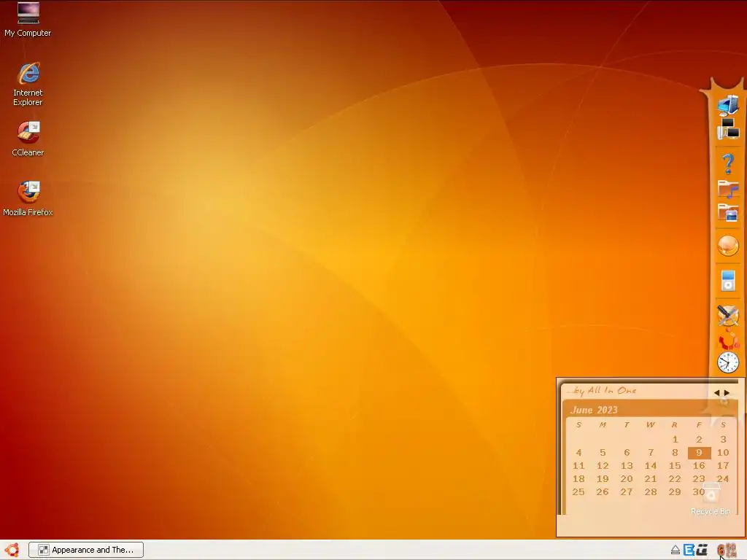Screen dimensions: 747x560
Task: Switch to the Appearance and Themes taskbar window
Action: [x=86, y=550]
